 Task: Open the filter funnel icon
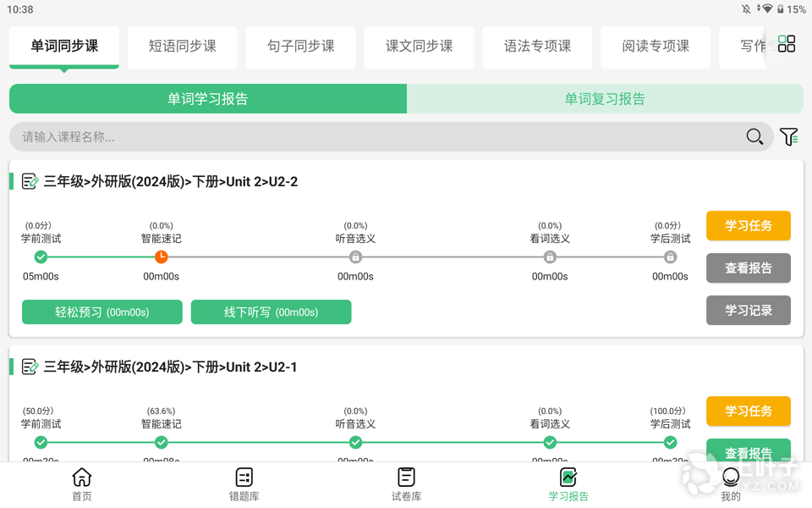click(x=788, y=137)
